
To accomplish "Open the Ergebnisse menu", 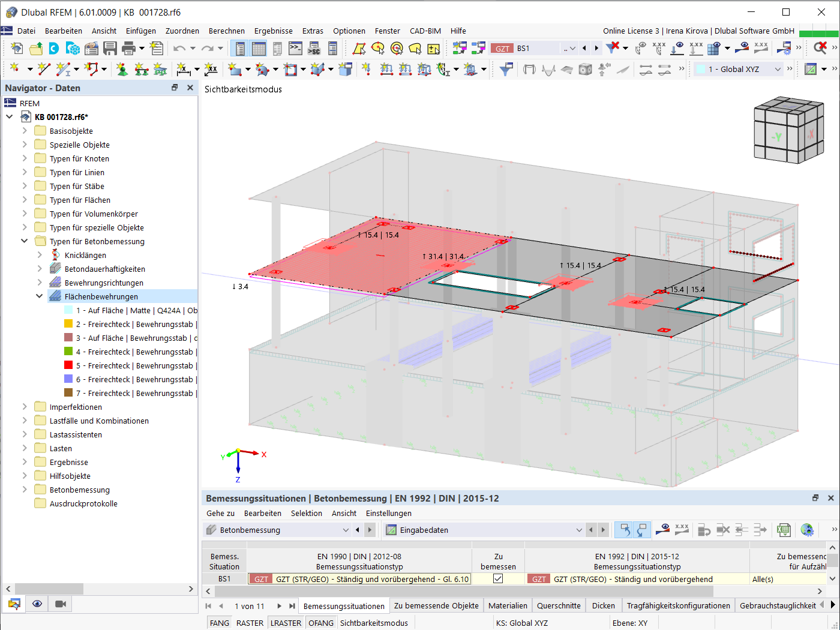I will coord(274,31).
